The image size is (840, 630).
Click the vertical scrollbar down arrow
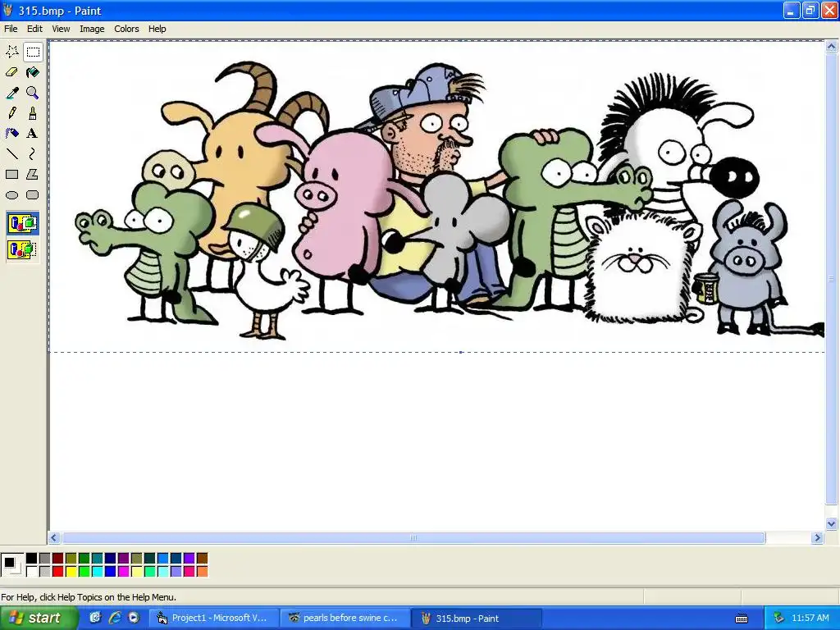click(831, 524)
